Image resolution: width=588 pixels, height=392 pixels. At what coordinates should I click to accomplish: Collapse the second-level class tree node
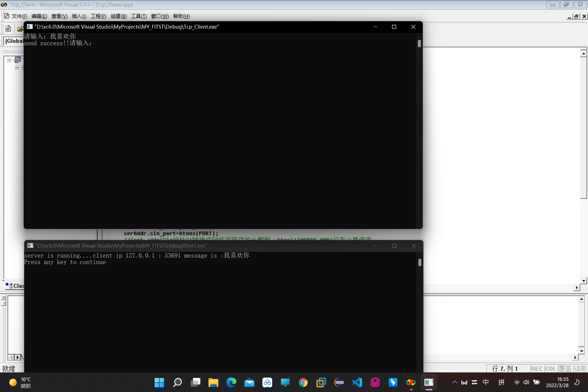pyautogui.click(x=17, y=67)
